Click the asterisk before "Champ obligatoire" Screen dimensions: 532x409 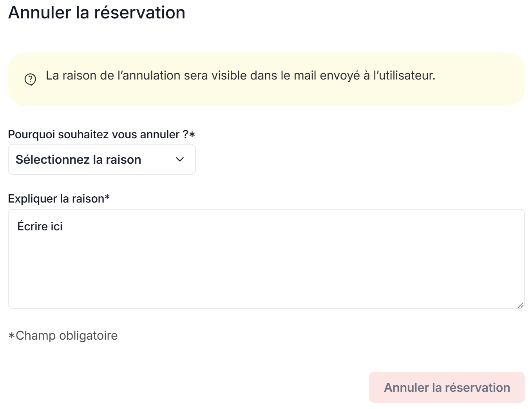12,336
